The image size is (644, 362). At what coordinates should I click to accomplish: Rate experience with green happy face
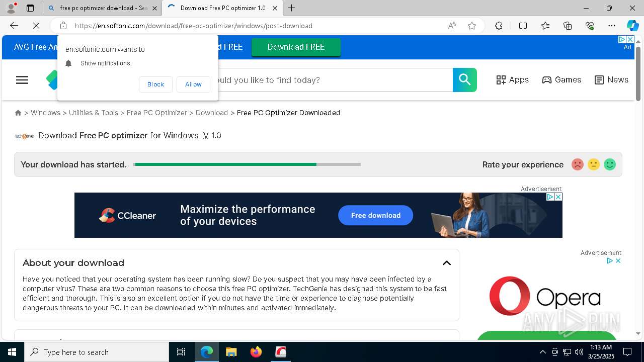point(610,164)
